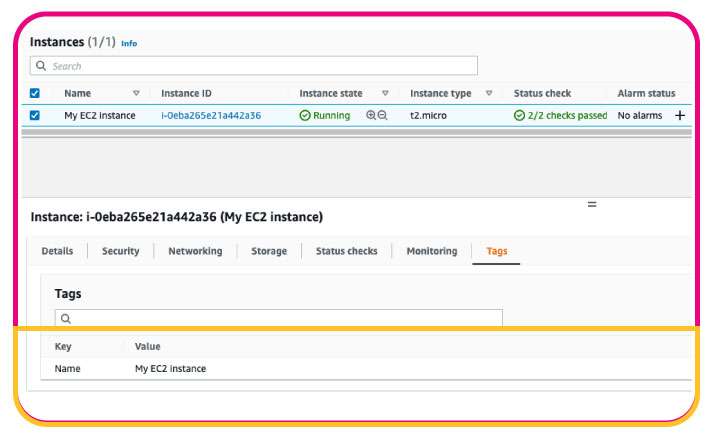
Task: Click the search magnifier icon in Instances search
Action: tap(41, 66)
